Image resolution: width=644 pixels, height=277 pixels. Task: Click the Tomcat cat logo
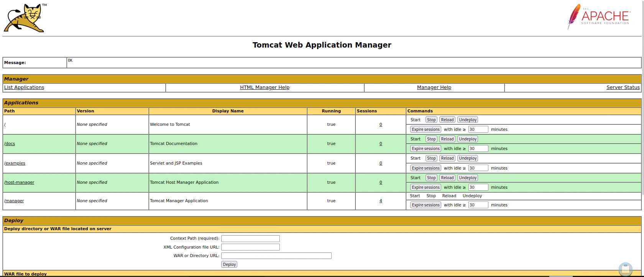pos(25,18)
